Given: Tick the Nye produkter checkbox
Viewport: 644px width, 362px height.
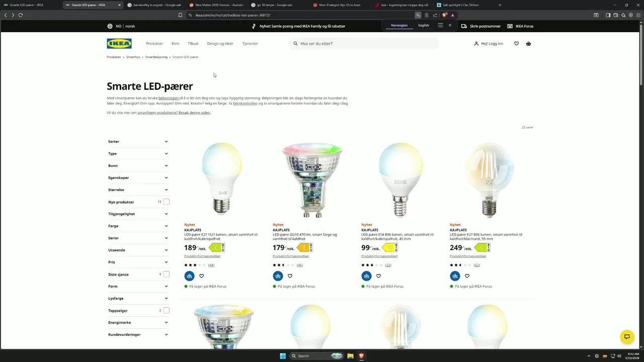Looking at the screenshot, I should coord(166,202).
